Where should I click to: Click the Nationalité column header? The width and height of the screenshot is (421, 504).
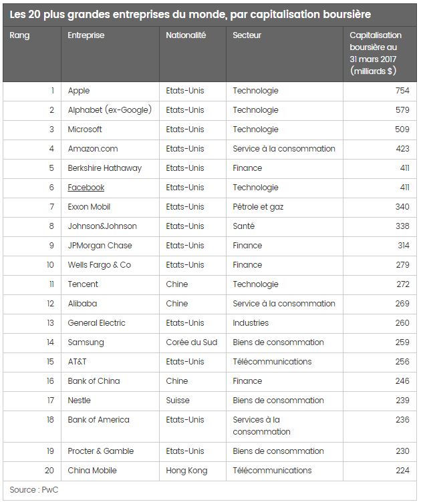(186, 35)
